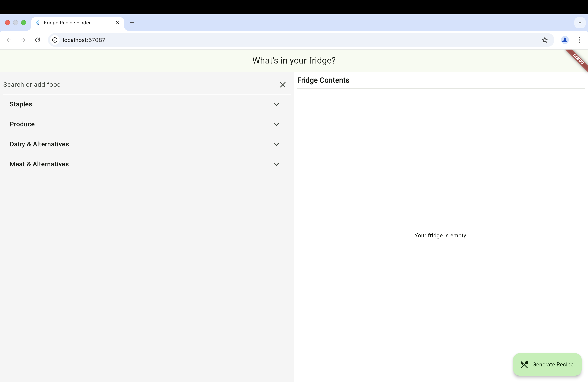Reload the current page
The height and width of the screenshot is (382, 588).
coord(38,40)
